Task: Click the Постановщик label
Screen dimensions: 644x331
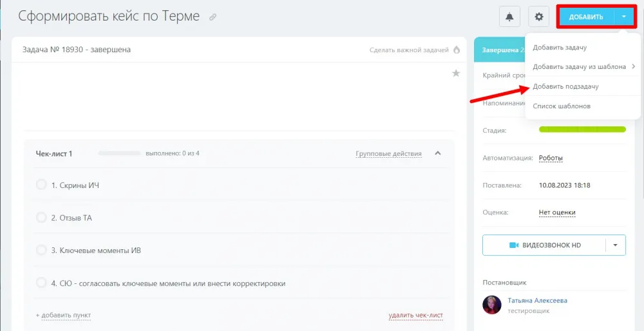Action: (504, 283)
